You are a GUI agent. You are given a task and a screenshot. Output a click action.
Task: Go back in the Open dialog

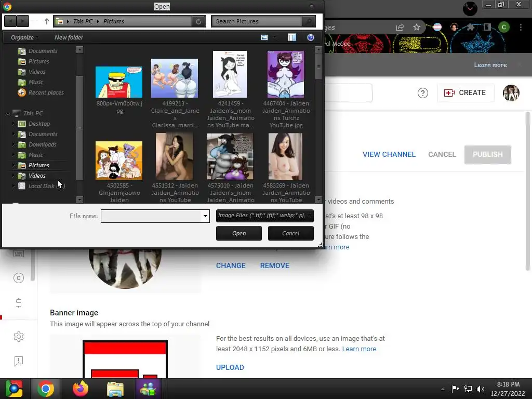[10, 21]
